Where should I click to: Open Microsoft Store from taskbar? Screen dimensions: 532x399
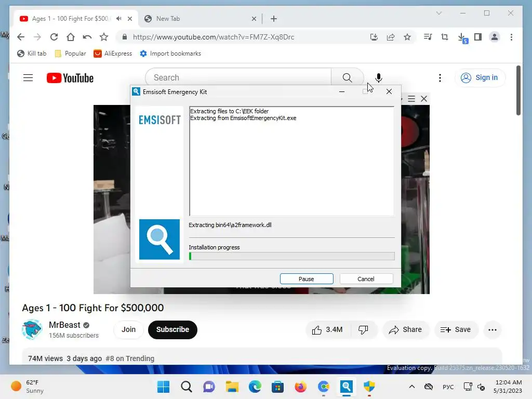click(277, 387)
